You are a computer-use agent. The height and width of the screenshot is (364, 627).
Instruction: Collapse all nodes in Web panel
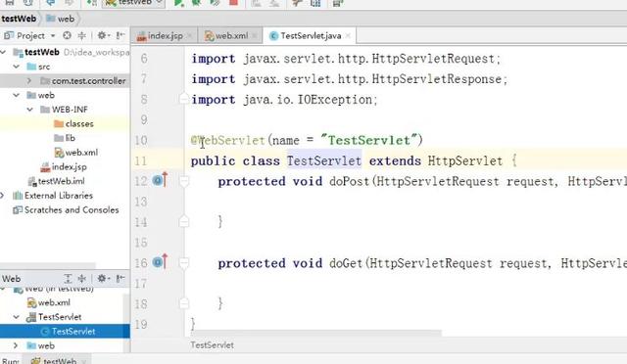point(82,279)
